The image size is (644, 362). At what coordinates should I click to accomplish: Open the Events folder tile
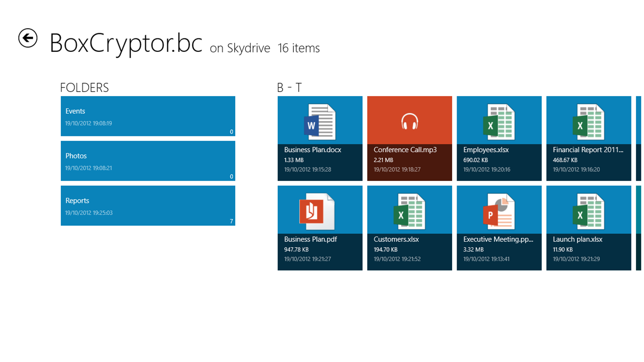pos(148,116)
